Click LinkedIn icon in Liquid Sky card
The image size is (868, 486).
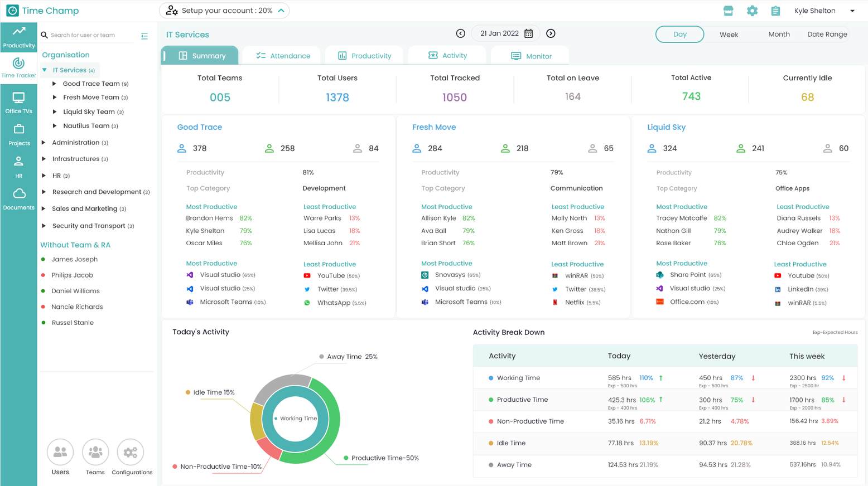coord(778,289)
